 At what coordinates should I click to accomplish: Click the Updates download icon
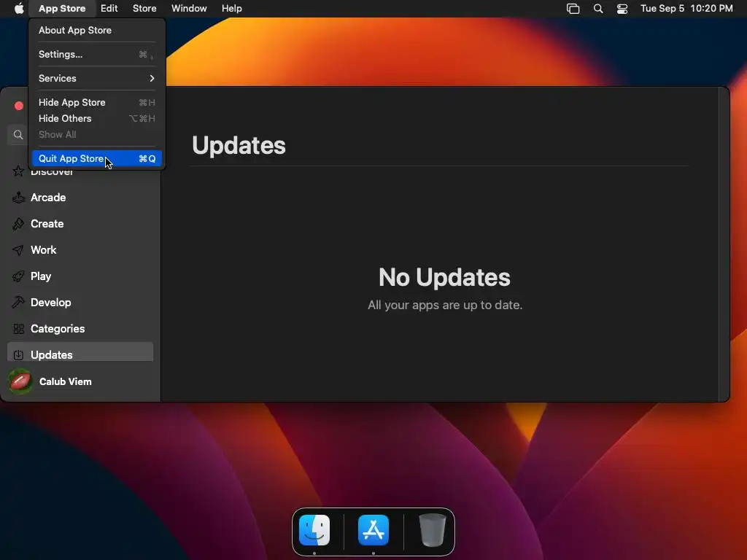click(x=18, y=355)
